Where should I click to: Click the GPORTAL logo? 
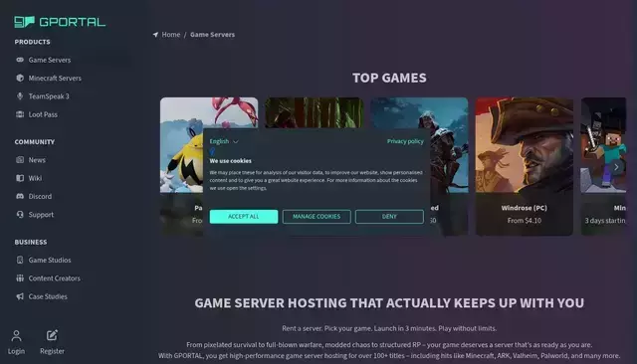coord(60,22)
